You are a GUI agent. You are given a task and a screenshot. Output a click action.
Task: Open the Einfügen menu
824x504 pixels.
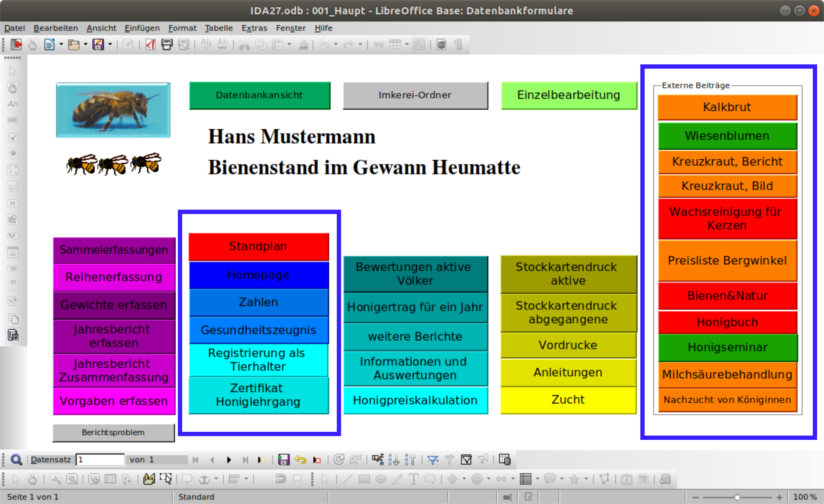pyautogui.click(x=142, y=28)
